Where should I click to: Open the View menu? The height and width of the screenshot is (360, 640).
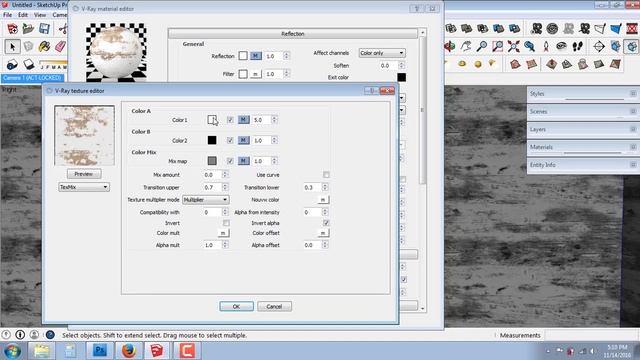coord(40,15)
